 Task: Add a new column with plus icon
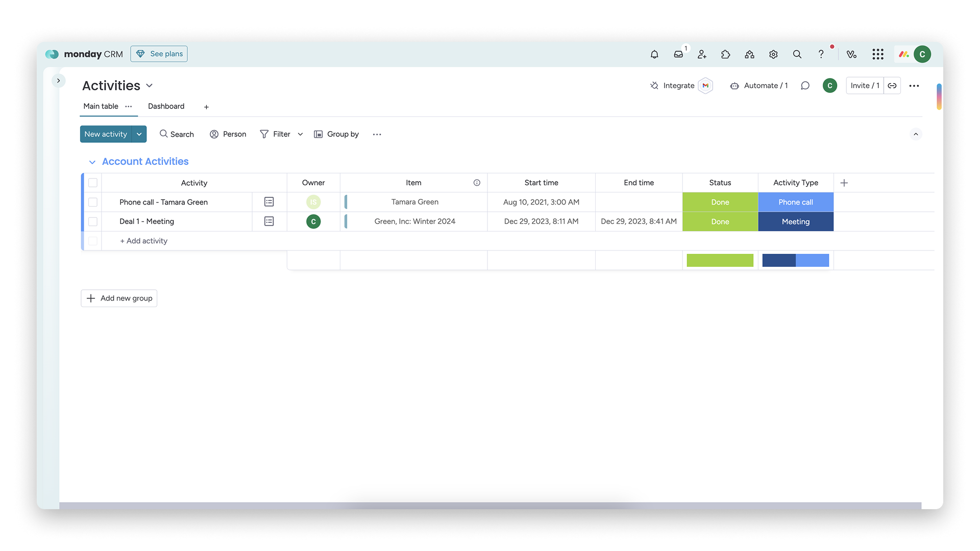[x=844, y=183]
